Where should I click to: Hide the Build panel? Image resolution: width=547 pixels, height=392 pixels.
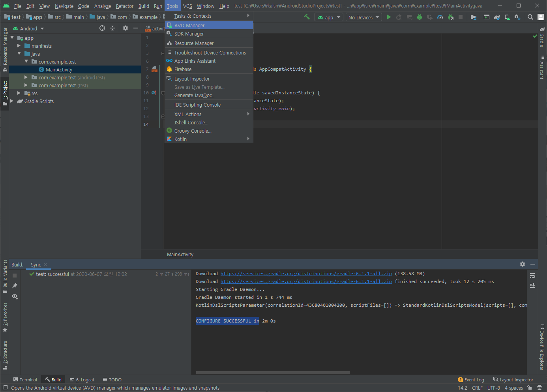pyautogui.click(x=533, y=264)
